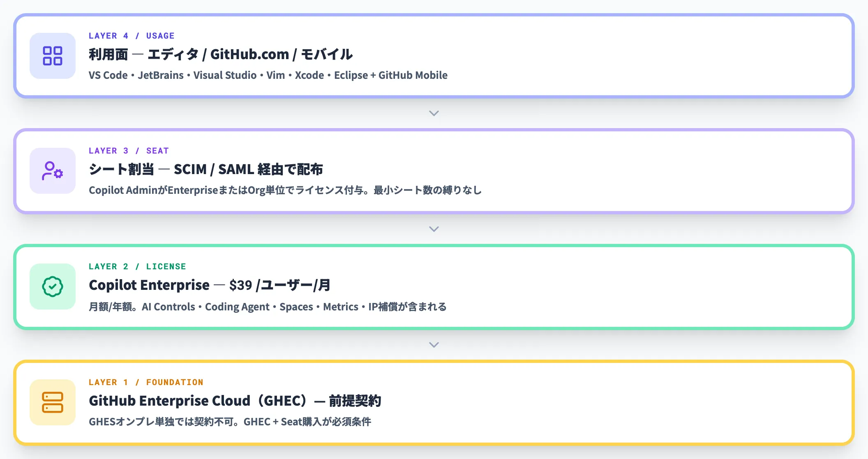This screenshot has width=868, height=459.
Task: Click the description starting '月額/年額。AI Controls'
Action: [268, 307]
